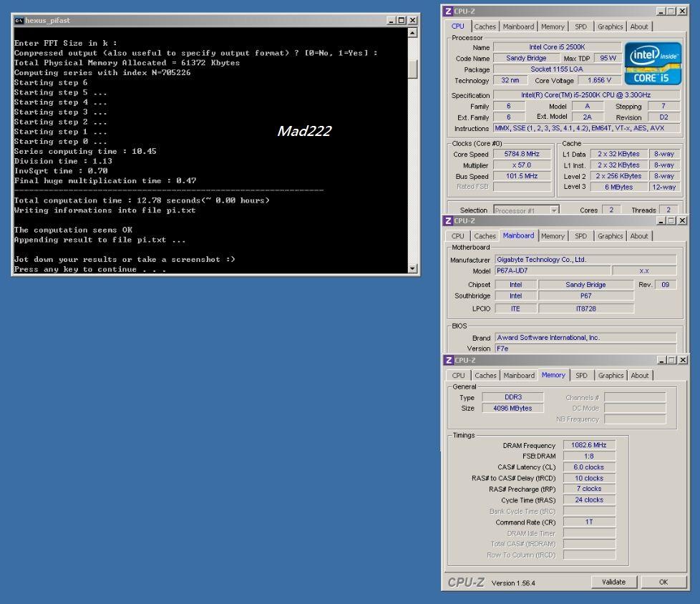The width and height of the screenshot is (700, 604).
Task: Close the top CPU-Z CPU window
Action: 682,11
